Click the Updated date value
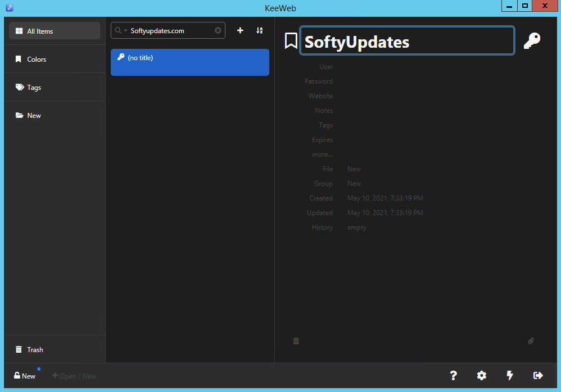 click(385, 213)
